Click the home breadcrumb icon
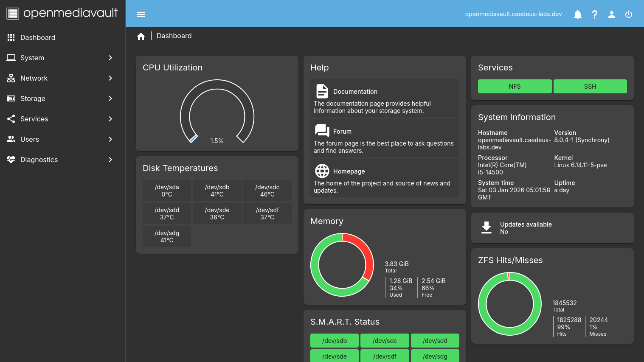Image resolution: width=644 pixels, height=362 pixels. pos(141,36)
